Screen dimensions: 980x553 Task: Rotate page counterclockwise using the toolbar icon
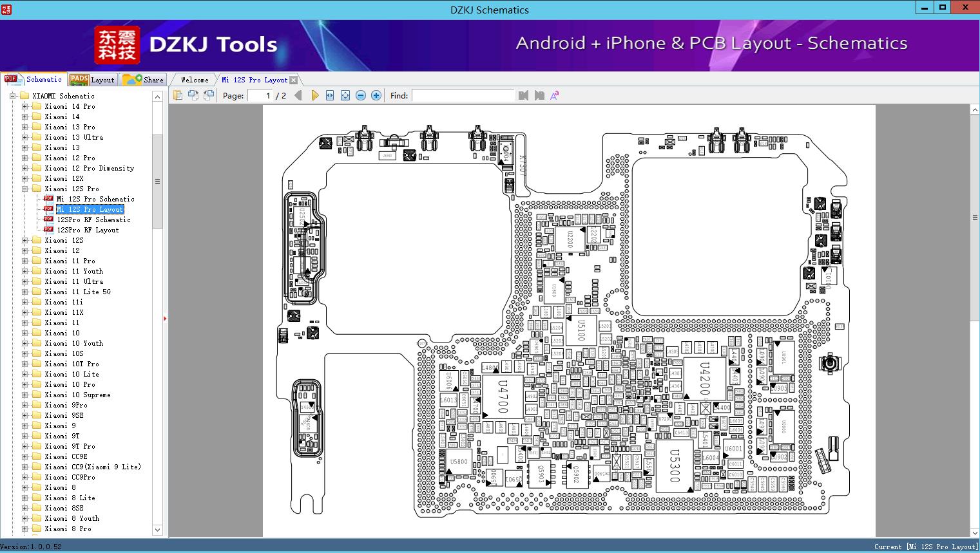pyautogui.click(x=193, y=95)
